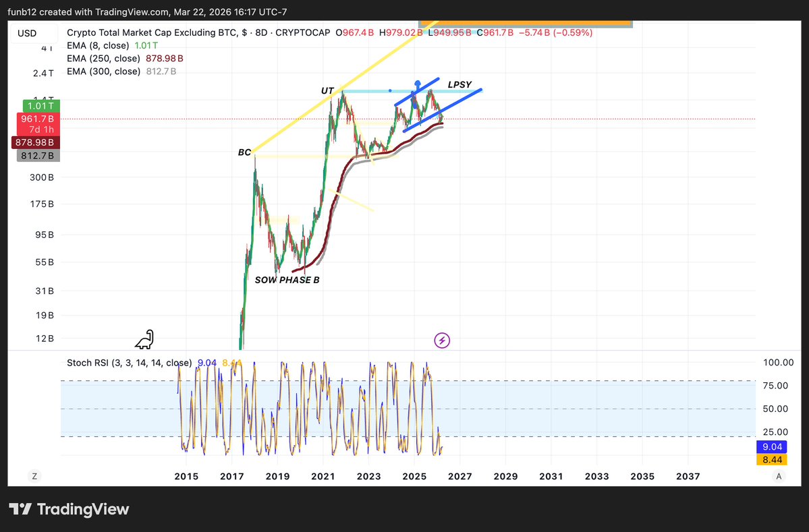Screen dimensions: 809x532
Task: Click the 55 B price axis label
Action: coord(45,262)
